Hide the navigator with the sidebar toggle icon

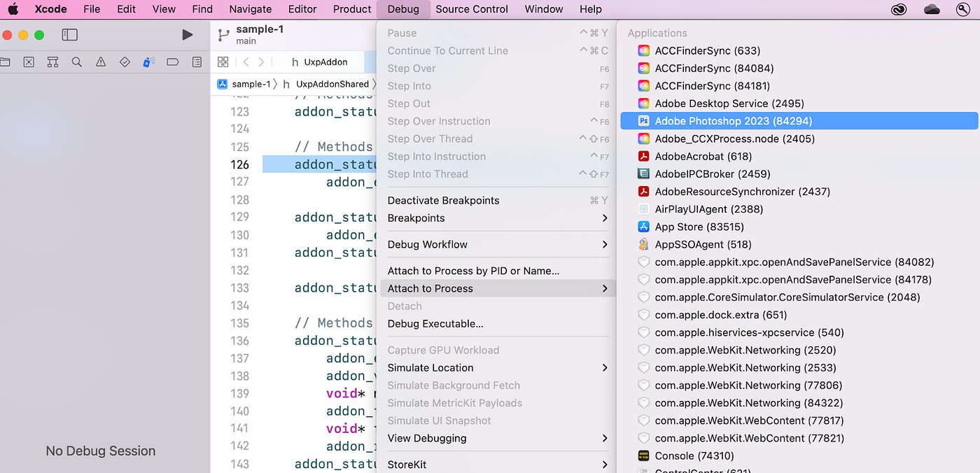tap(69, 34)
